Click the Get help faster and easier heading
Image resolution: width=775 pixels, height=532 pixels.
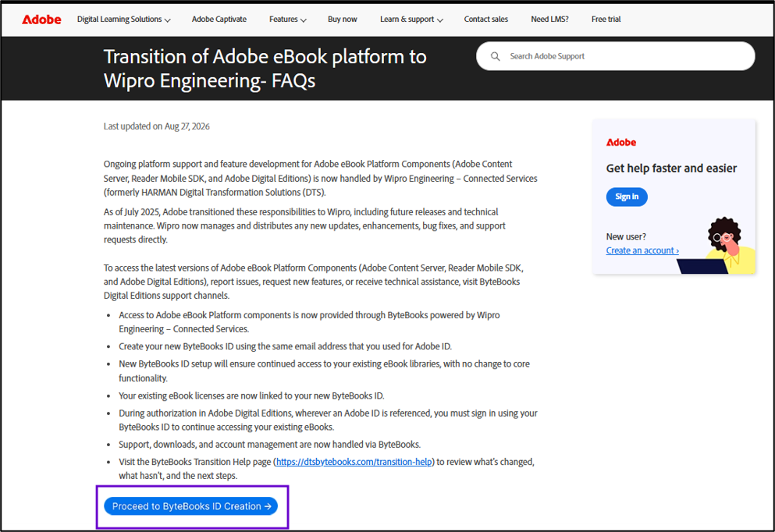pyautogui.click(x=671, y=168)
